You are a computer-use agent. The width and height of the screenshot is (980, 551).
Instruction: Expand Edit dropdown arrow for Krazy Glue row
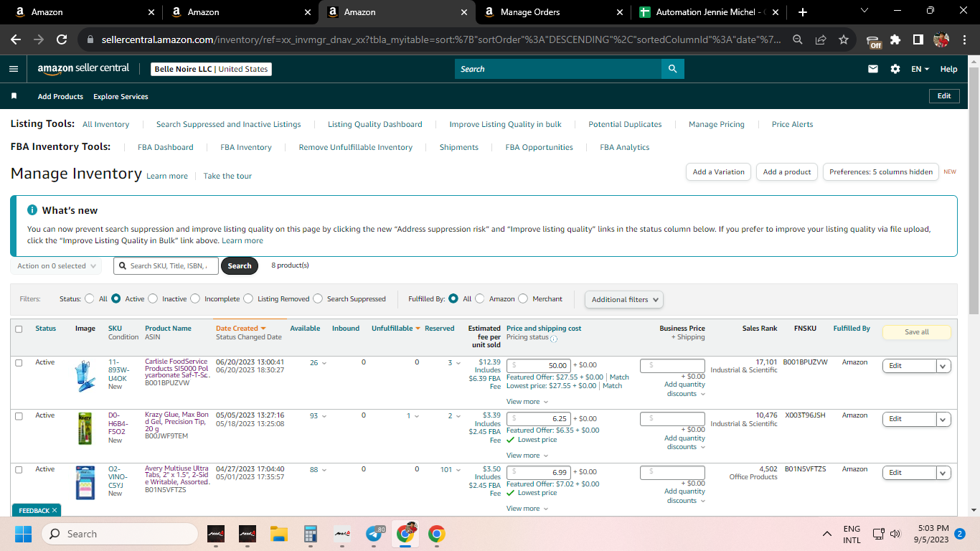pos(943,419)
